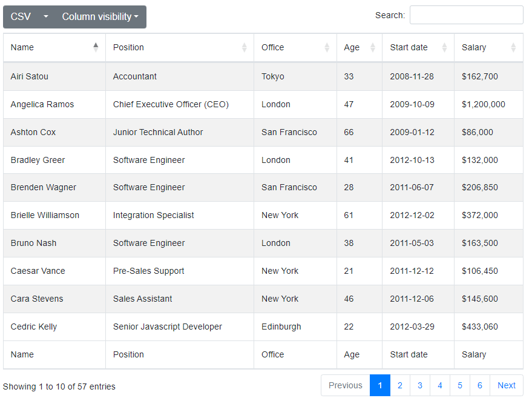Focus the Search input field
532x398 pixels.
466,15
